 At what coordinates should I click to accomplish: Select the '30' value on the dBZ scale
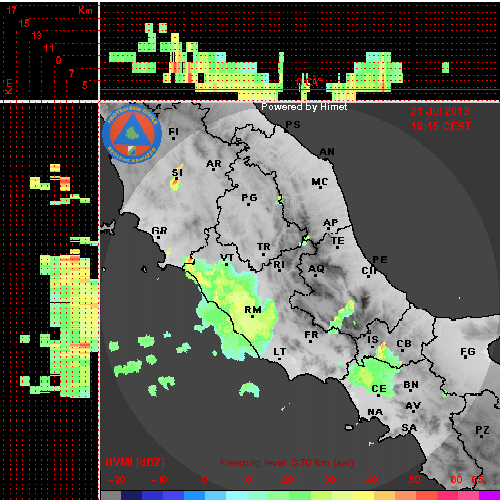pyautogui.click(x=329, y=480)
